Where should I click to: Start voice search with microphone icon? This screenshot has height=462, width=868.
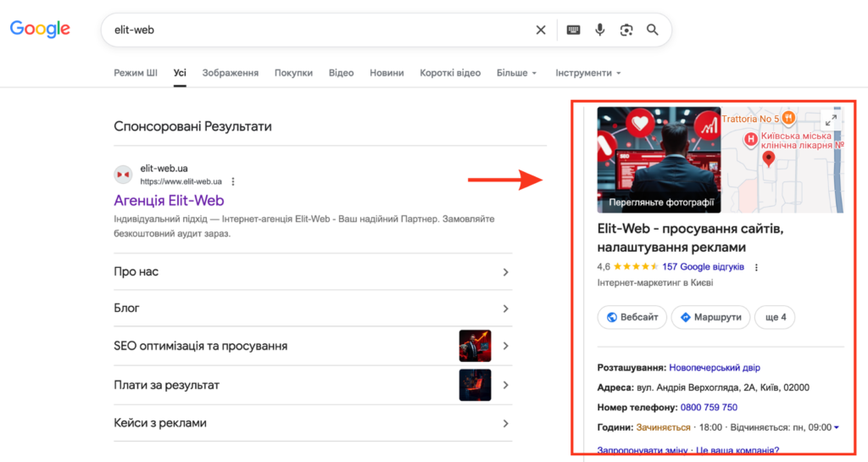coord(599,30)
